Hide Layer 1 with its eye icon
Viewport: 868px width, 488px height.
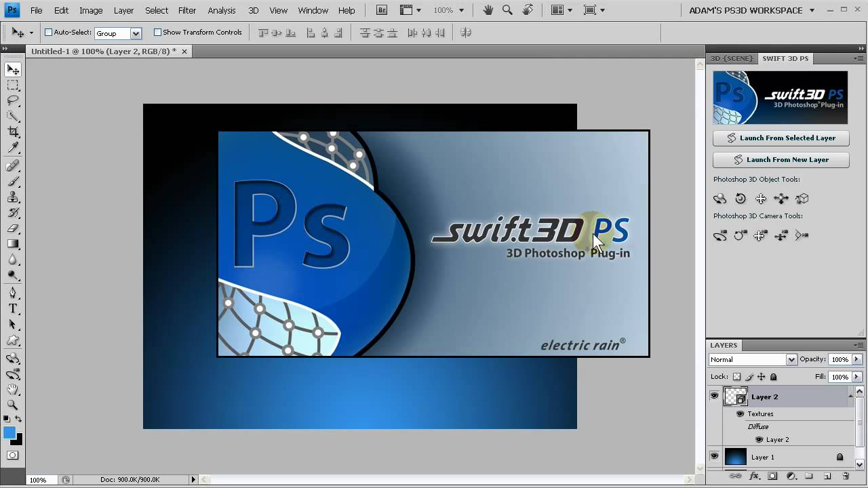coord(714,456)
